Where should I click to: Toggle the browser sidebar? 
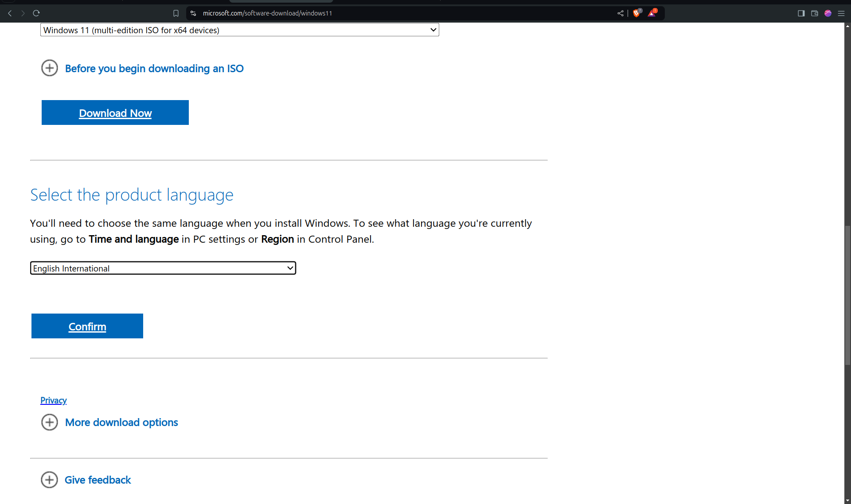point(801,13)
